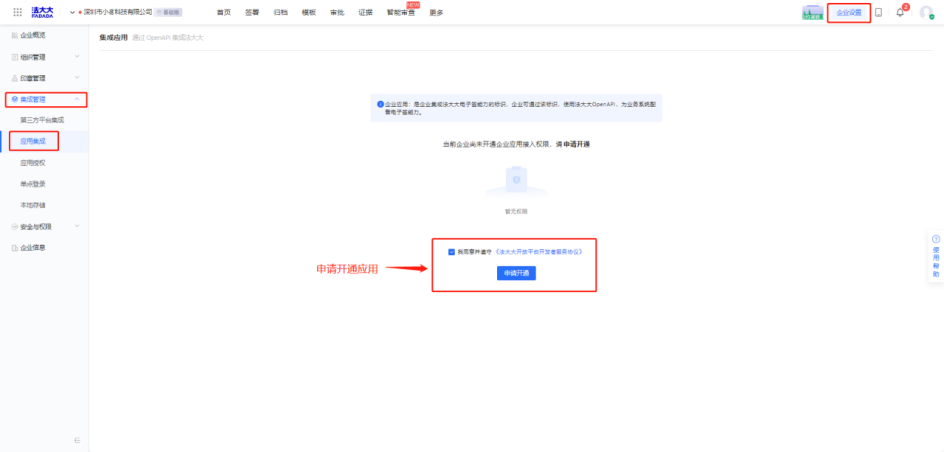The height and width of the screenshot is (452, 944).
Task: Open the app grid launcher icon
Action: (x=17, y=12)
